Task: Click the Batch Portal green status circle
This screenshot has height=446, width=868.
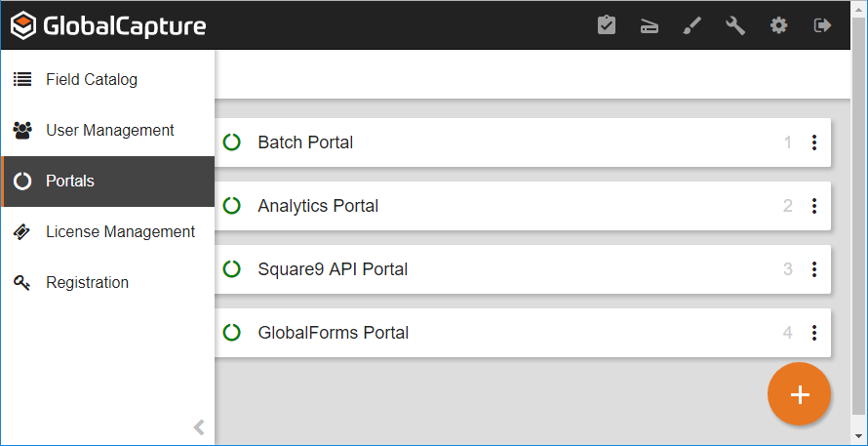Action: [x=232, y=142]
